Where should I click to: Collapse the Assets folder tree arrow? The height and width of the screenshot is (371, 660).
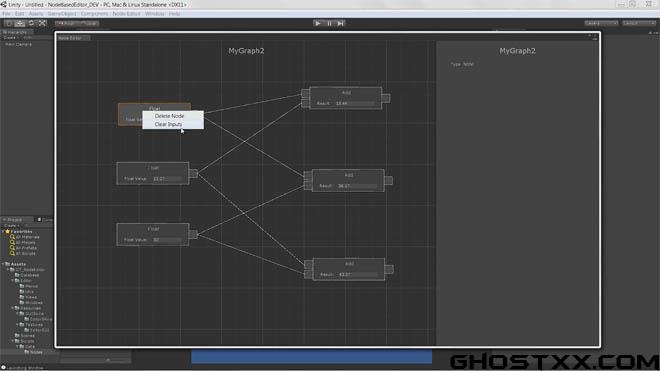(3, 264)
